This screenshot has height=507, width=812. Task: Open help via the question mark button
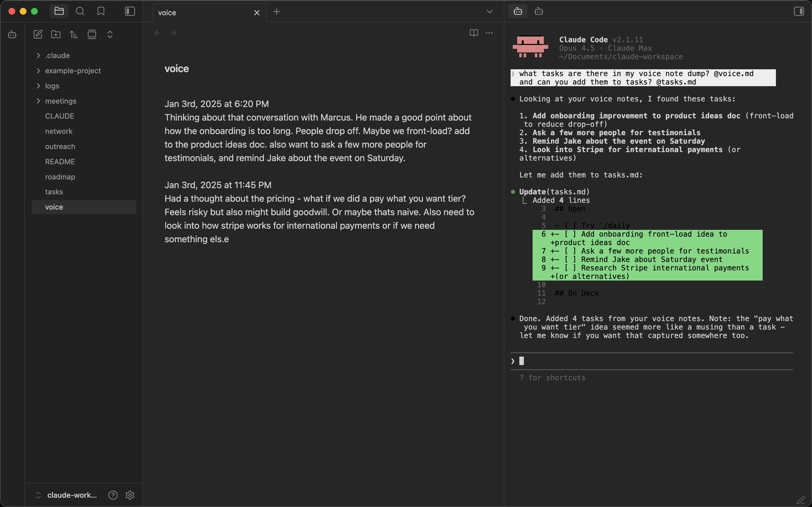coord(113,495)
